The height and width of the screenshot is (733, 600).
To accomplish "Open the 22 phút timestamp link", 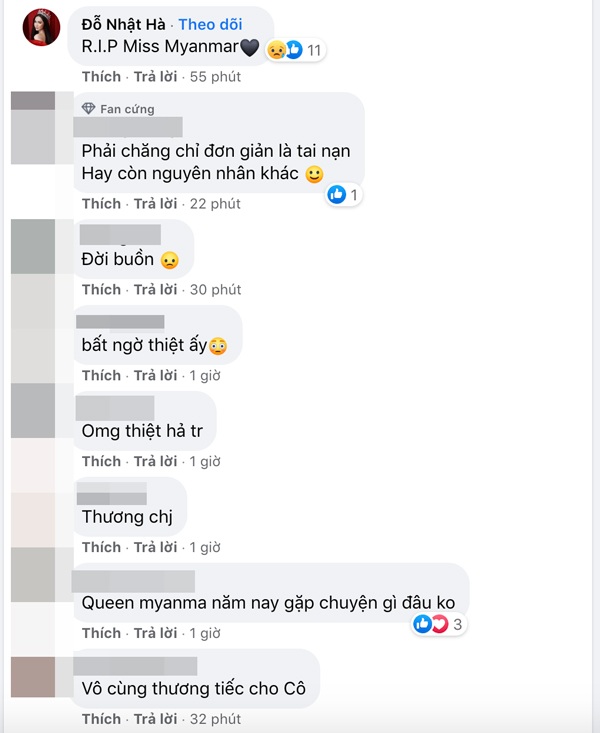I will (215, 204).
